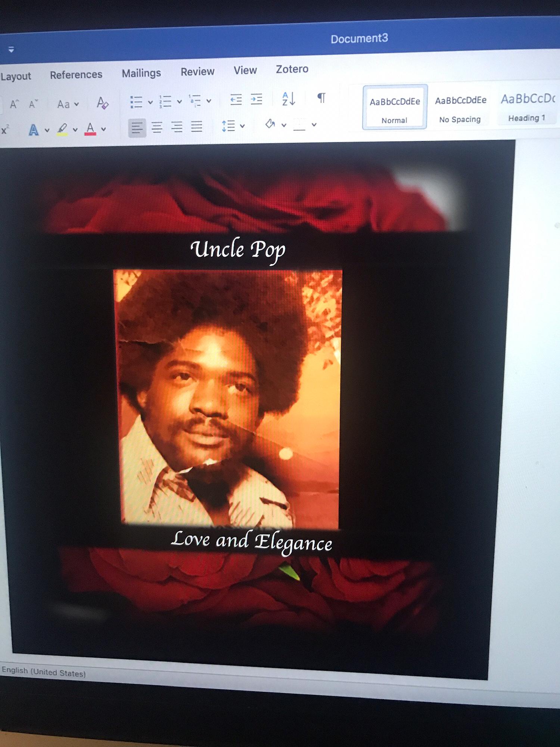Apply shading with the paint bucket

click(270, 124)
